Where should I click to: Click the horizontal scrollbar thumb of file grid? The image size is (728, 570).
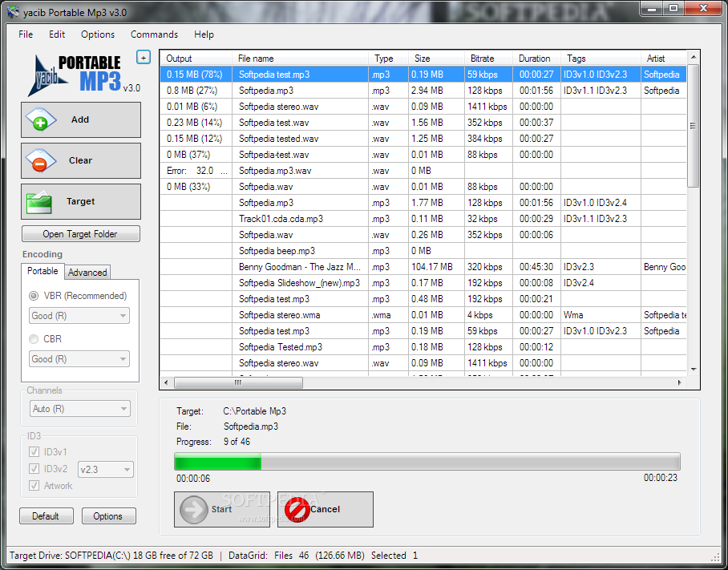(x=238, y=383)
